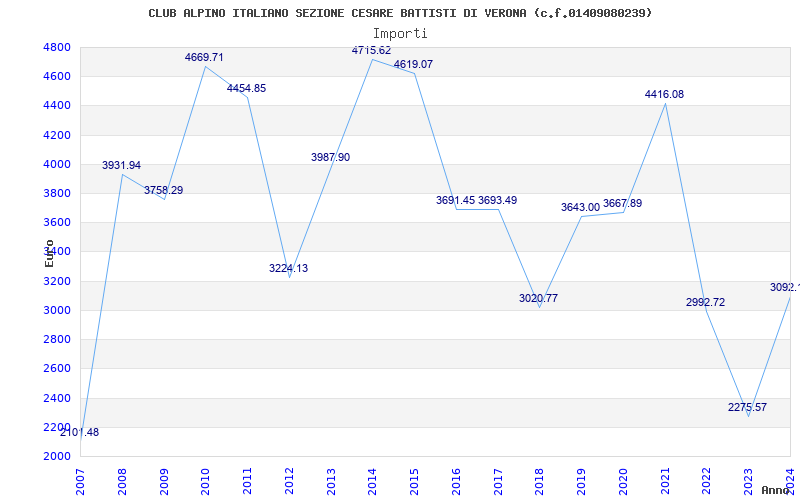Click the 4619.07 data label
Screen dimensions: 800x500
pyautogui.click(x=413, y=64)
